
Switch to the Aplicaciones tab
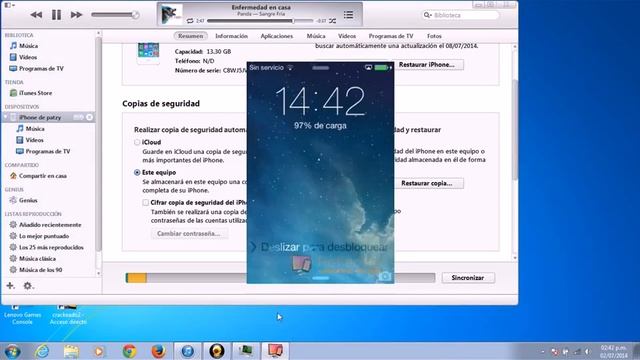pos(277,36)
